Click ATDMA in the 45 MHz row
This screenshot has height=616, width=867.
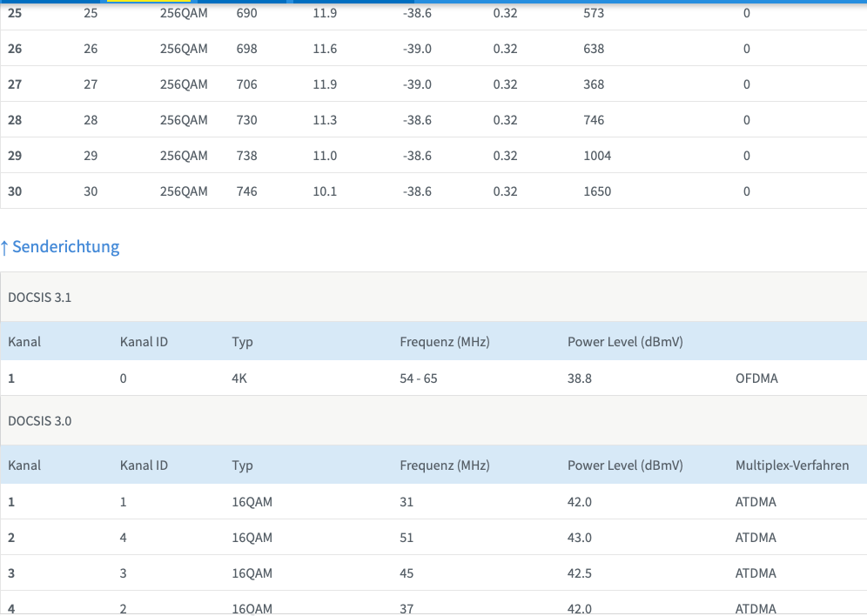(756, 573)
